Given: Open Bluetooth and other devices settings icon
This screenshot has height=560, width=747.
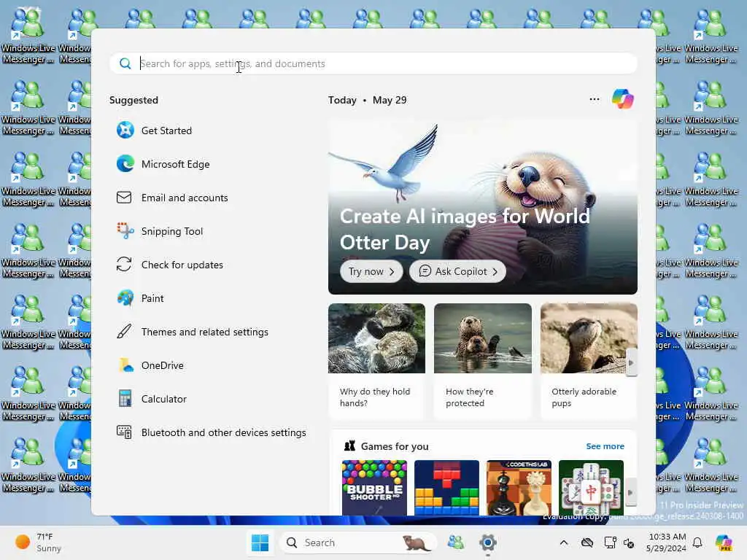Looking at the screenshot, I should [x=124, y=432].
